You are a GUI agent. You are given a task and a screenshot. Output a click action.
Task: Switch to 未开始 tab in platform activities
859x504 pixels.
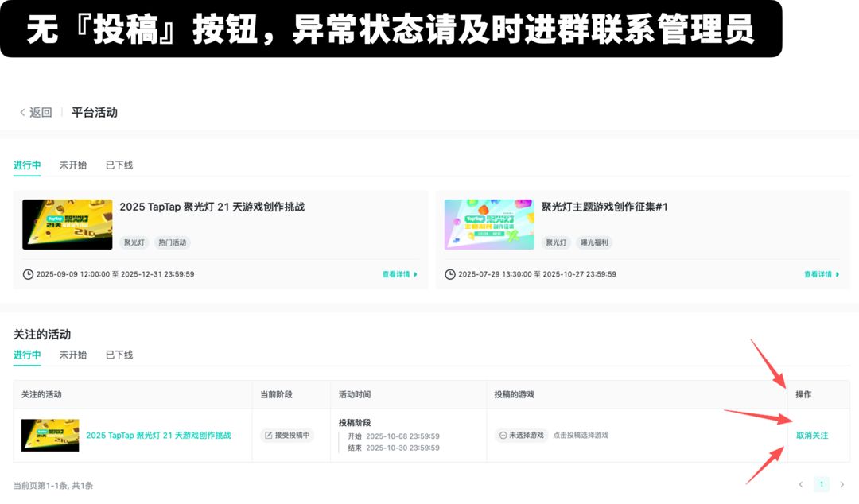[73, 165]
